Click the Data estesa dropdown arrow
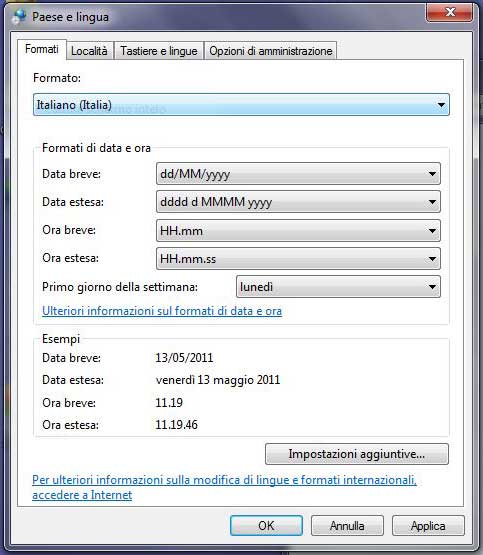Viewport: 483px width, 555px height. [432, 202]
